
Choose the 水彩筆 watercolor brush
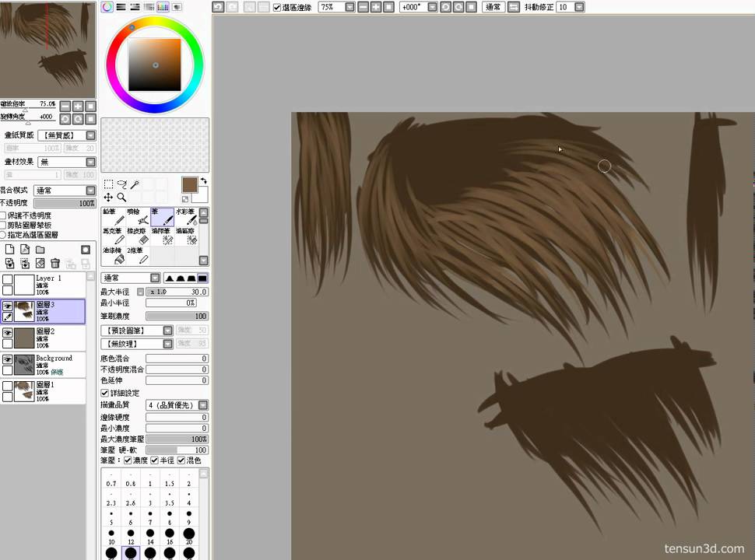click(x=186, y=217)
